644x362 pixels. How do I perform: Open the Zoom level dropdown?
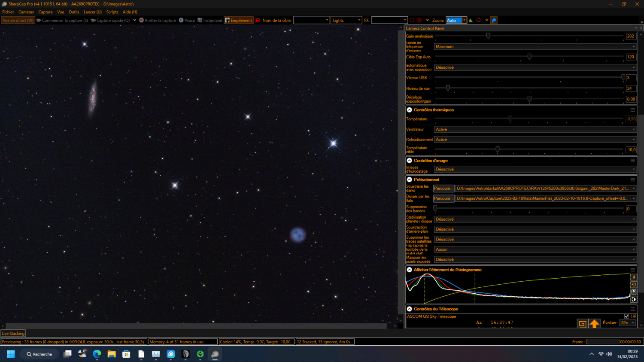point(456,20)
